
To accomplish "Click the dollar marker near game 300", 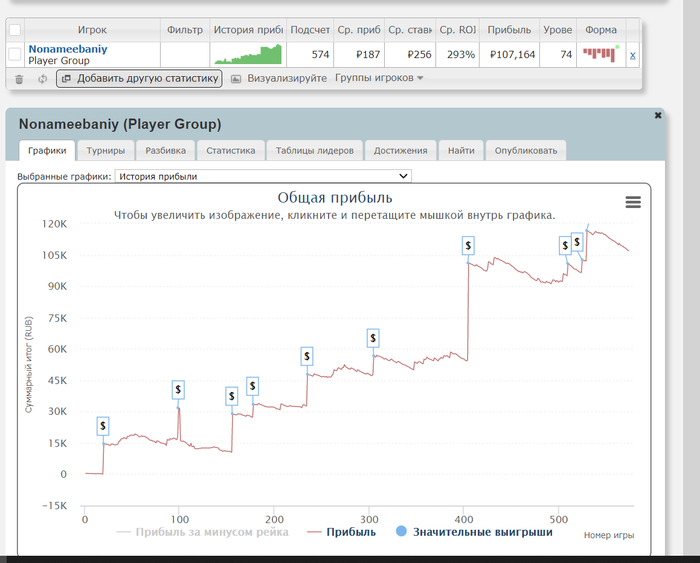I will 373,337.
